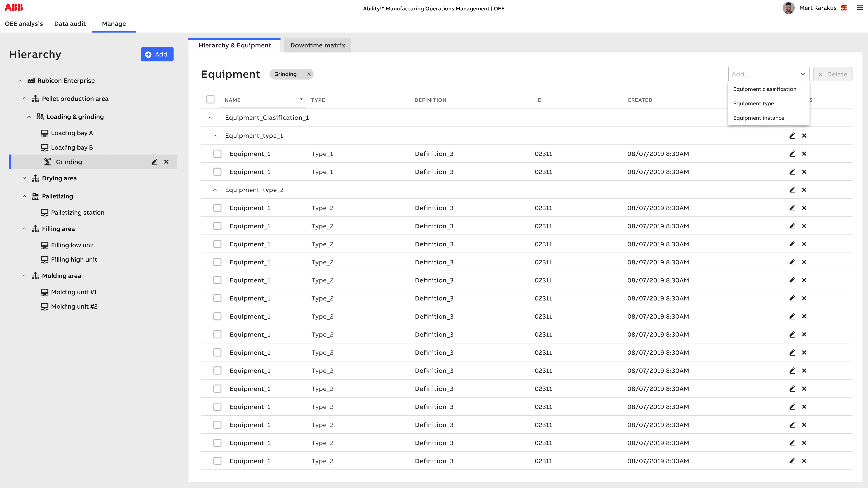The image size is (868, 488).
Task: Expand the Drying area tree node
Action: pyautogui.click(x=24, y=178)
